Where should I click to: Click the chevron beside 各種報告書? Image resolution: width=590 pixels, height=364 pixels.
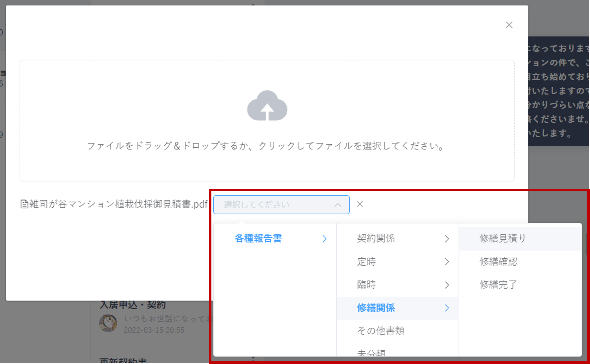tap(324, 239)
